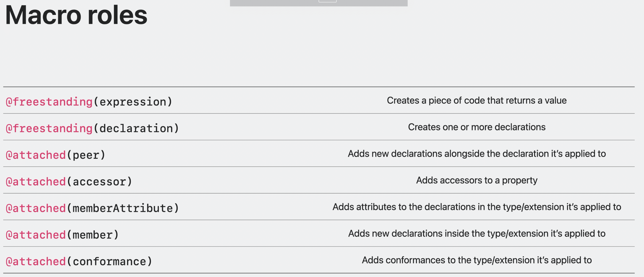
Task: Select 'Creates one or more declarations' description
Action: [477, 127]
